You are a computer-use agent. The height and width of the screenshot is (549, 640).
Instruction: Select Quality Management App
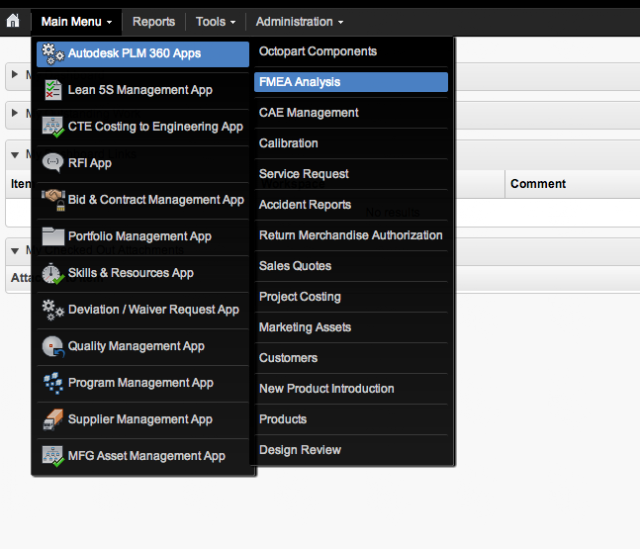[x=143, y=346]
